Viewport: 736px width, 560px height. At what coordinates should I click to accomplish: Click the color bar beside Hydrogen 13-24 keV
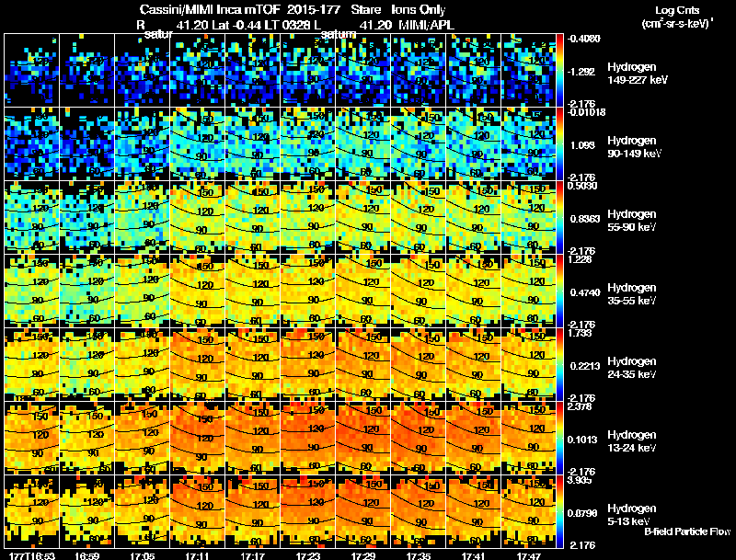click(559, 438)
